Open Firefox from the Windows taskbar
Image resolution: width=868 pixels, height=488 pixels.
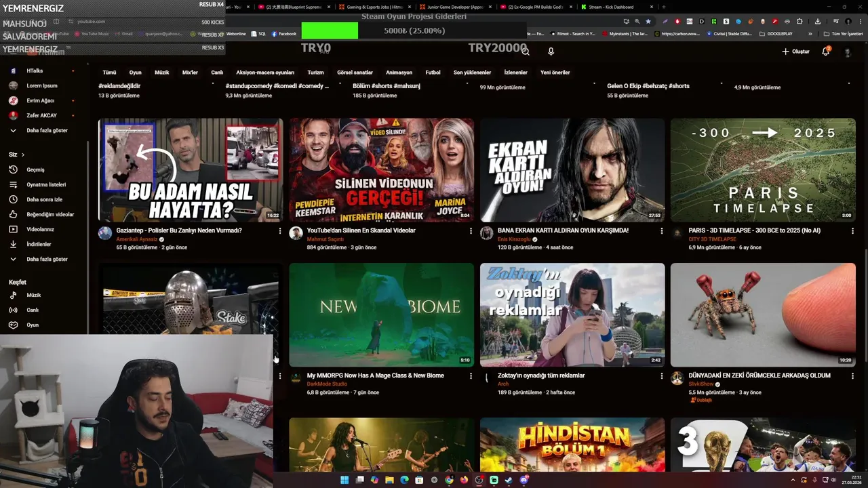pos(464,480)
